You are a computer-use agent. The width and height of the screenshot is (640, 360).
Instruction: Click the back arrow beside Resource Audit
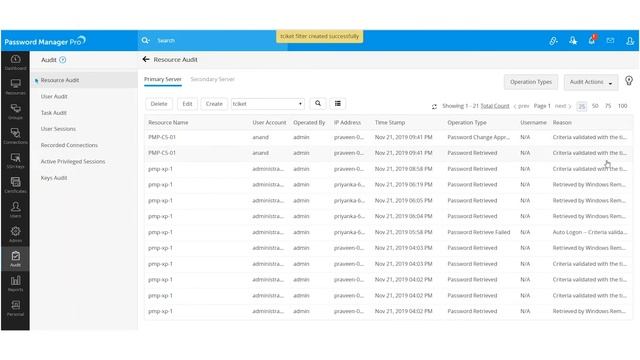[x=146, y=59]
